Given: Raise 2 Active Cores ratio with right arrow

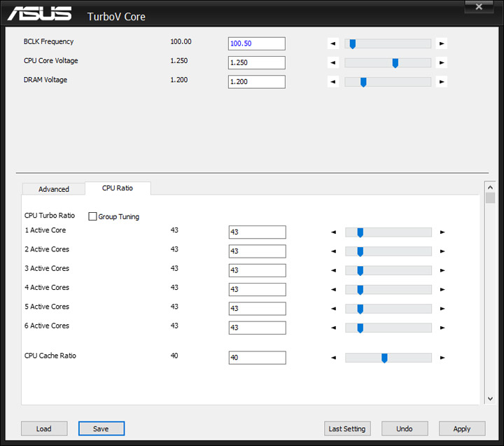Looking at the screenshot, I should click(442, 251).
